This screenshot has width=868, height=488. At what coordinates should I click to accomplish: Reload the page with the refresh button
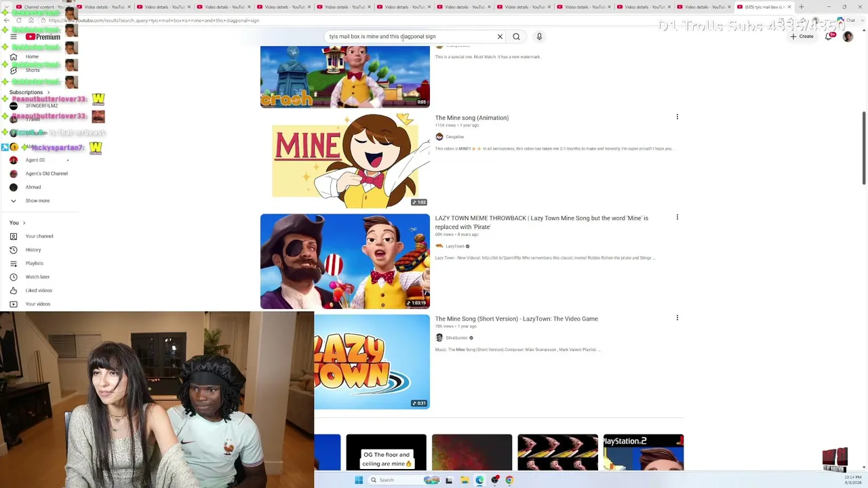pyautogui.click(x=18, y=20)
